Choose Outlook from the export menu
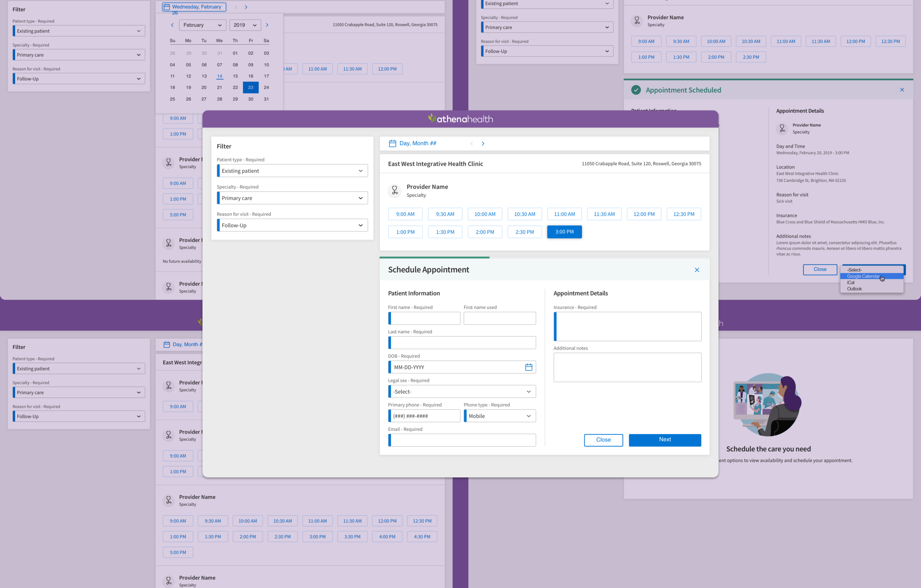 click(x=854, y=289)
